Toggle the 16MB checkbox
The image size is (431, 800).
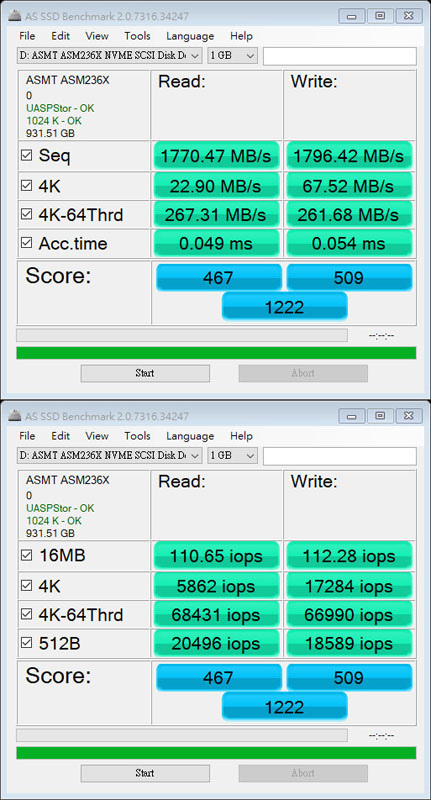27,556
